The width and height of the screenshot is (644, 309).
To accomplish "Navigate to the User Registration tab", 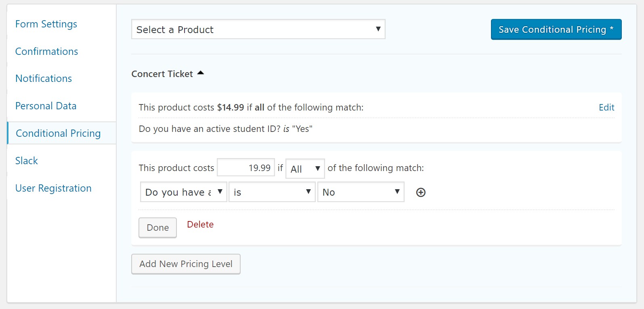I will click(53, 188).
